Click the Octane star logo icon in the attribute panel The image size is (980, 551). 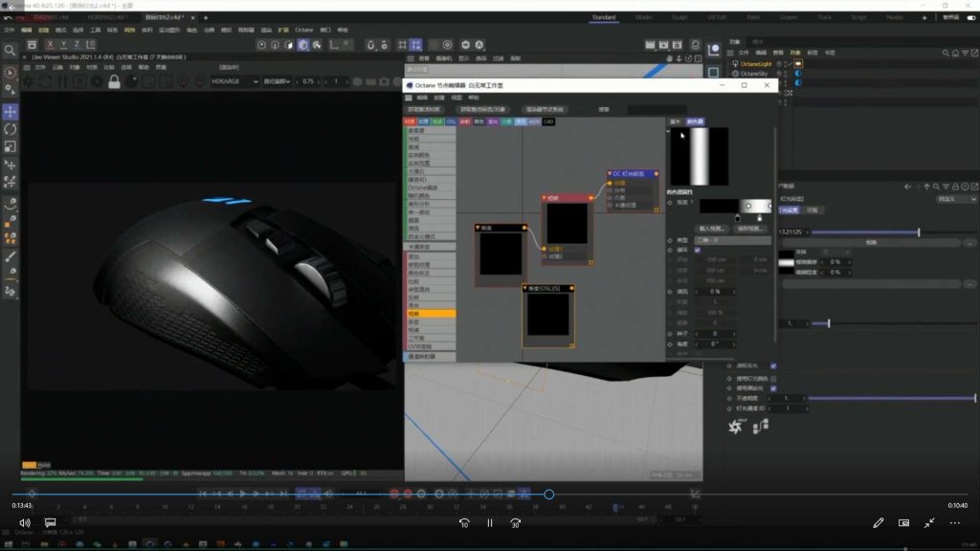[x=736, y=427]
